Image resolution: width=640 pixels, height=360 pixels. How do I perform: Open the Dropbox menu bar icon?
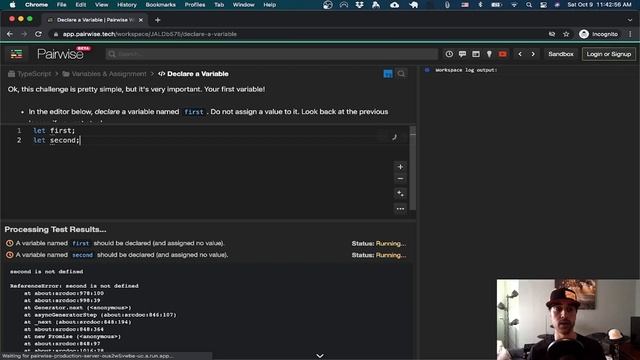tap(360, 4)
